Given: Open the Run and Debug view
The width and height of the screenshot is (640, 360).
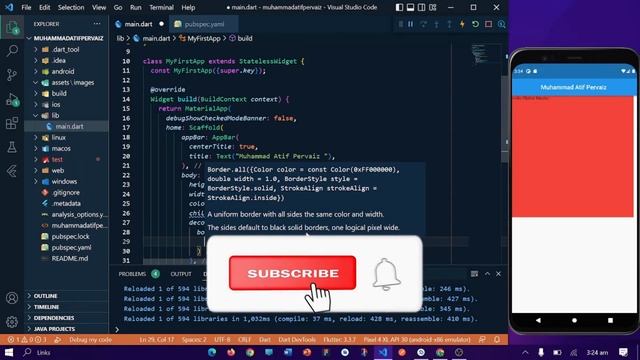Looking at the screenshot, I should tap(12, 99).
